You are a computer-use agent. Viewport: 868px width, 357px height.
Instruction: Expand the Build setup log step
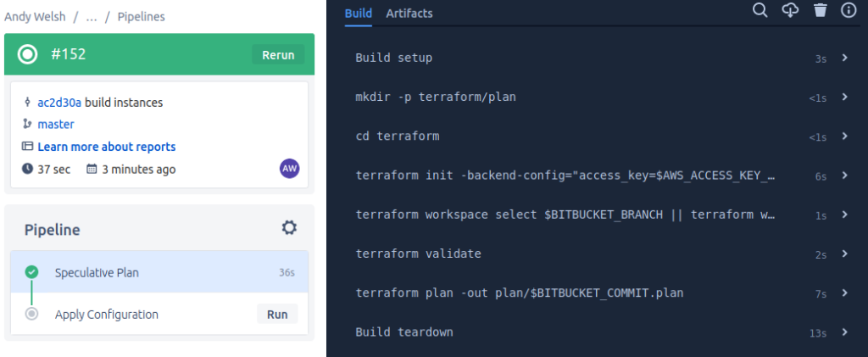(603, 58)
